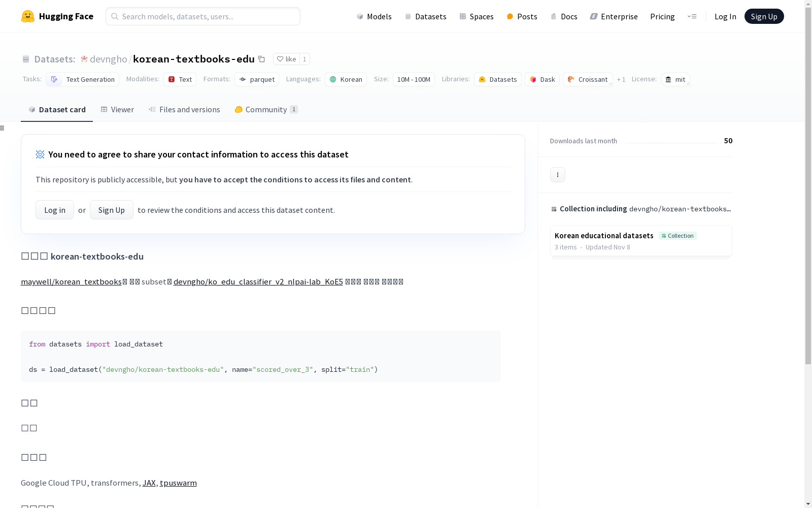Copy the dataset name with the copy icon
This screenshot has height=508, width=812.
[261, 59]
